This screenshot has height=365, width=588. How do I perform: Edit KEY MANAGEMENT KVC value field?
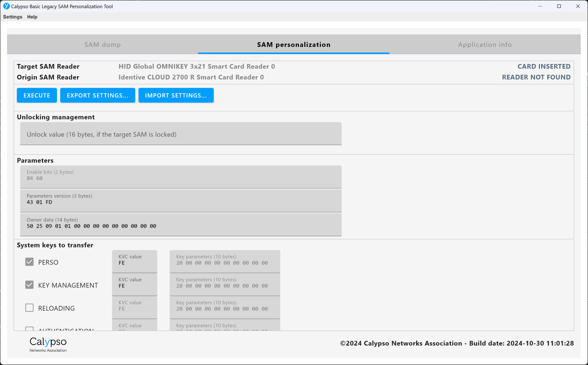pyautogui.click(x=135, y=285)
